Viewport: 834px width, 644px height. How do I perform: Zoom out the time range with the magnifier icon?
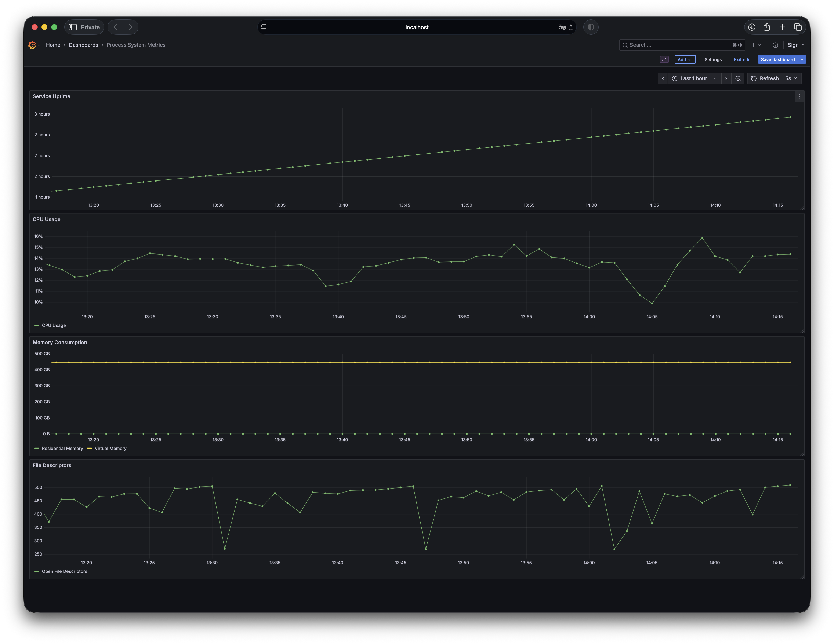(738, 78)
